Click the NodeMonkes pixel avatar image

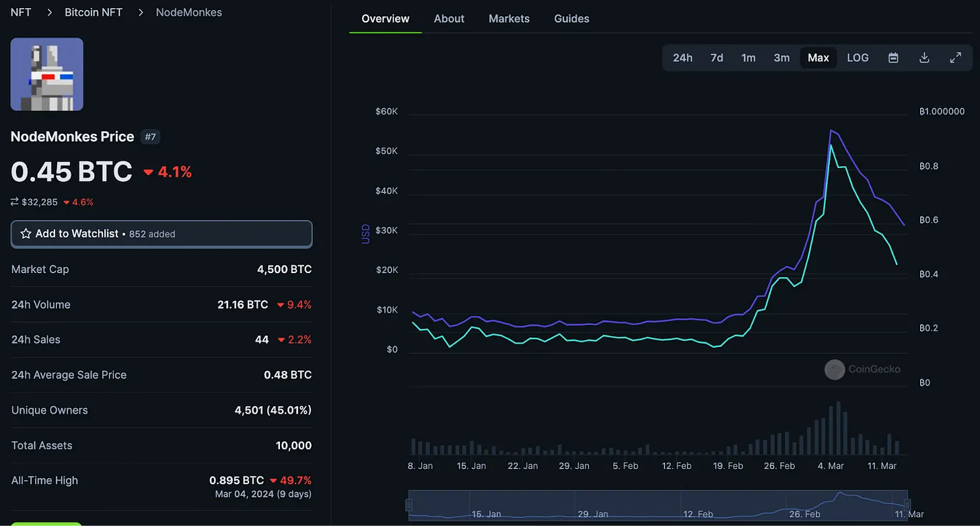pos(47,74)
